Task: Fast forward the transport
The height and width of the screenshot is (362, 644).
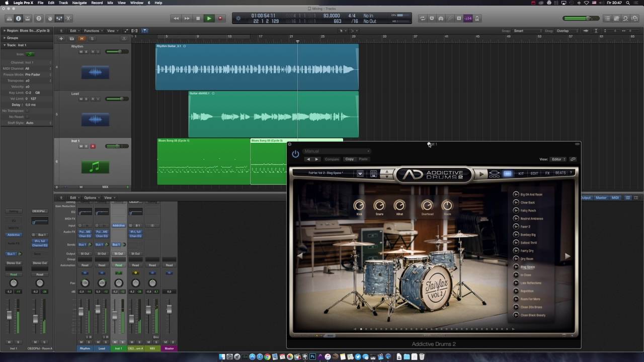Action: [187, 19]
